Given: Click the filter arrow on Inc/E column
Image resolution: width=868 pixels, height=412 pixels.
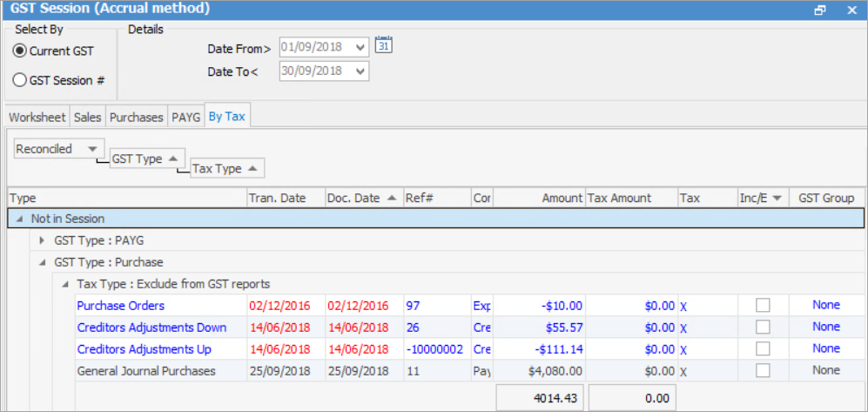Looking at the screenshot, I should 777,198.
